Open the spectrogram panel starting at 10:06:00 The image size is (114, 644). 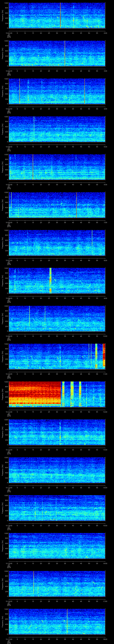tap(57, 205)
